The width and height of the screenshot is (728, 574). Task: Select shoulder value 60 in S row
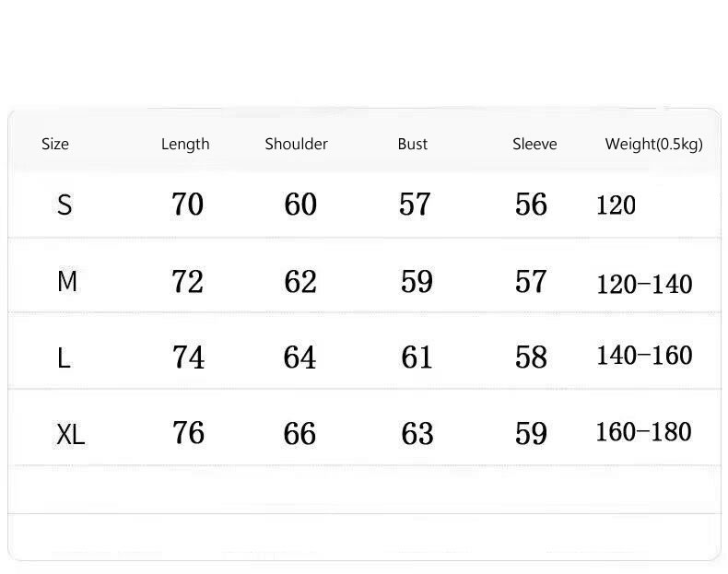300,205
